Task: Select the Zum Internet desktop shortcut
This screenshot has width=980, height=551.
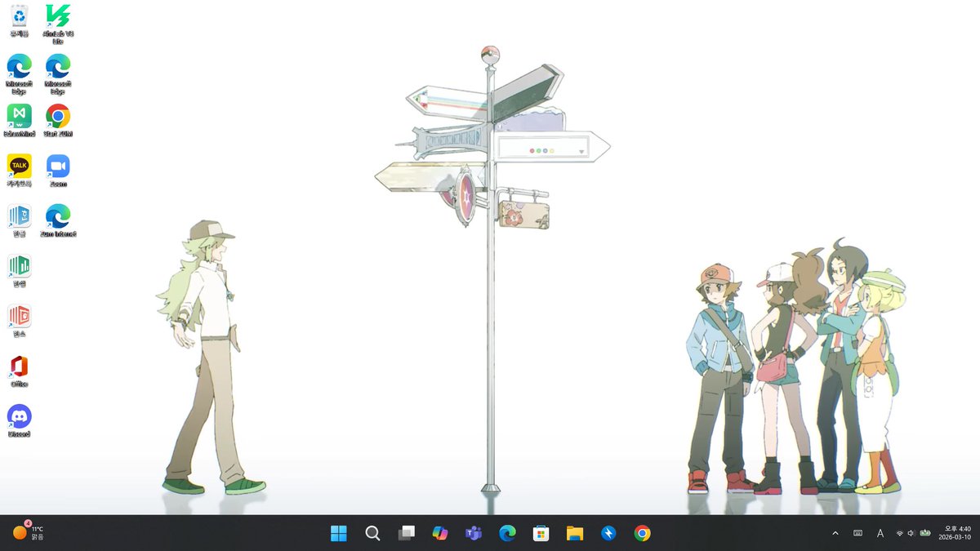Action: tap(58, 221)
